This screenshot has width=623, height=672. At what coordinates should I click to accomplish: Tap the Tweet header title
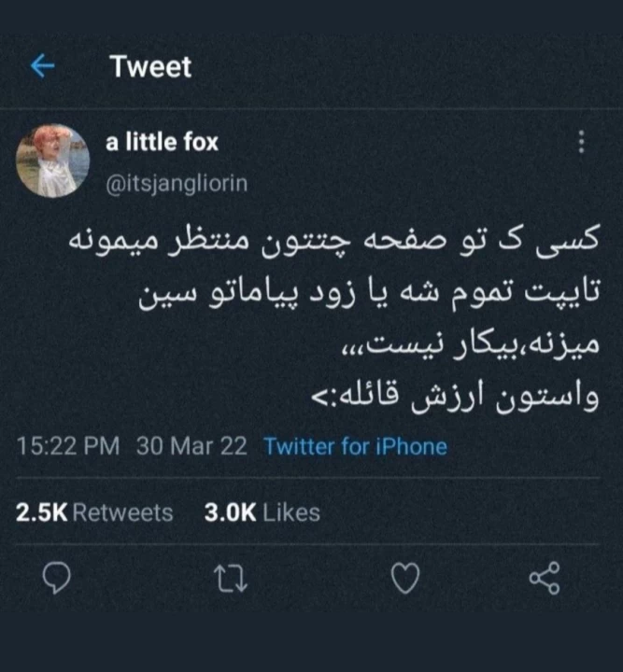pyautogui.click(x=150, y=67)
